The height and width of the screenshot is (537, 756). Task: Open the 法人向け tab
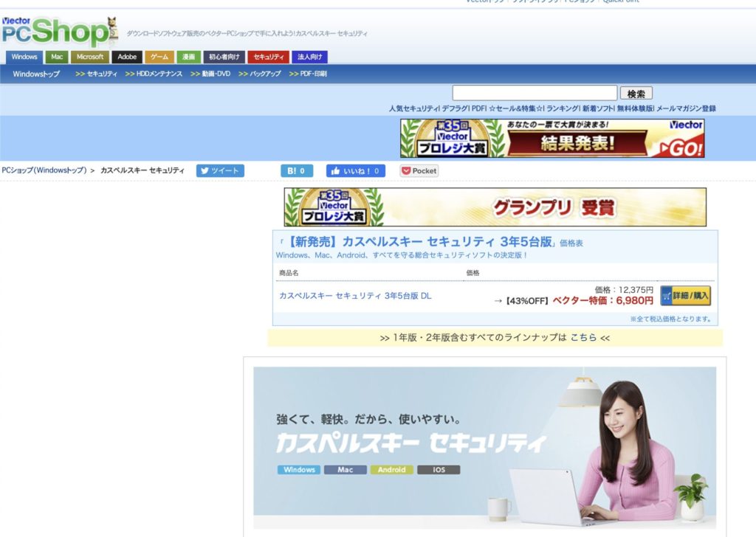pyautogui.click(x=310, y=57)
